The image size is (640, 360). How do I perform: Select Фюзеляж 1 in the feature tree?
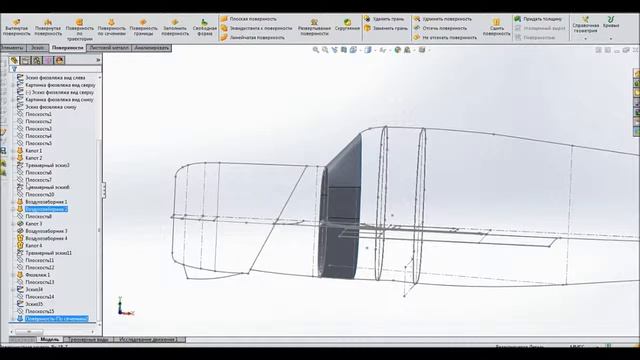tap(38, 275)
